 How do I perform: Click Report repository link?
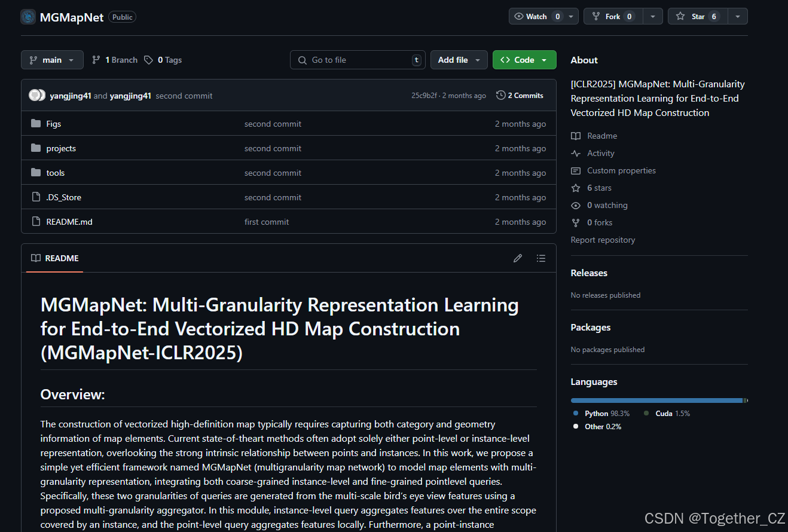click(x=603, y=239)
